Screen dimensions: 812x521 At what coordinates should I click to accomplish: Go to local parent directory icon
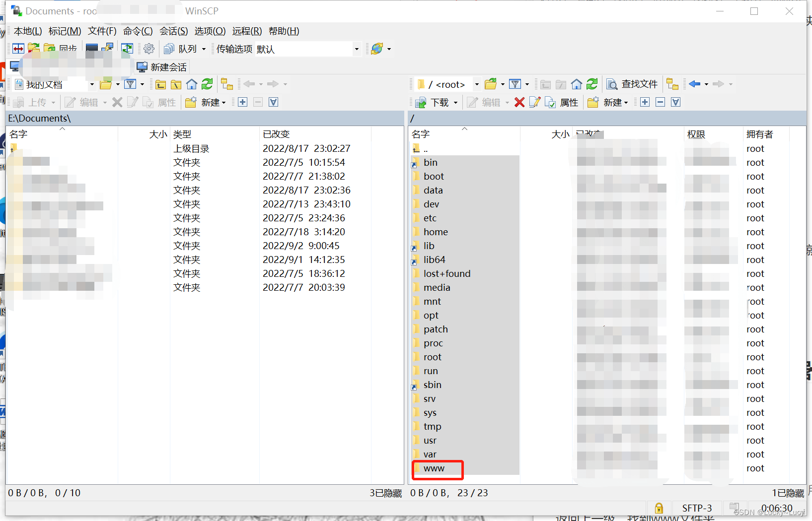point(160,84)
